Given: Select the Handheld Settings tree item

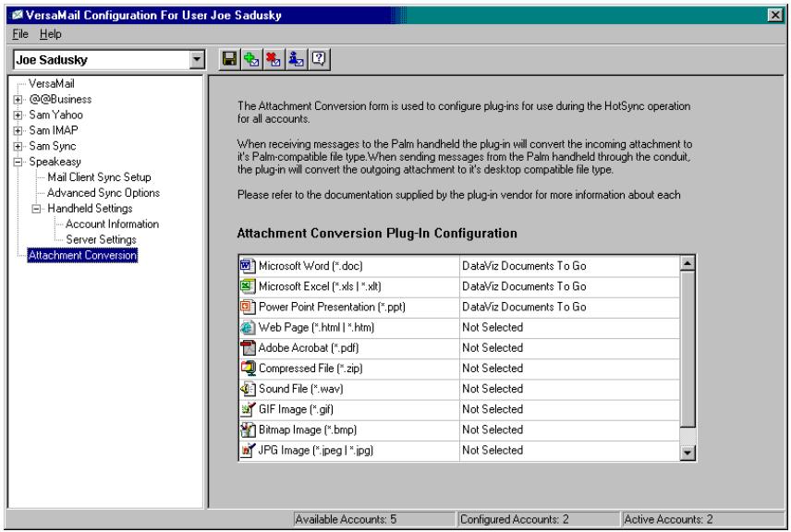Looking at the screenshot, I should coord(90,209).
